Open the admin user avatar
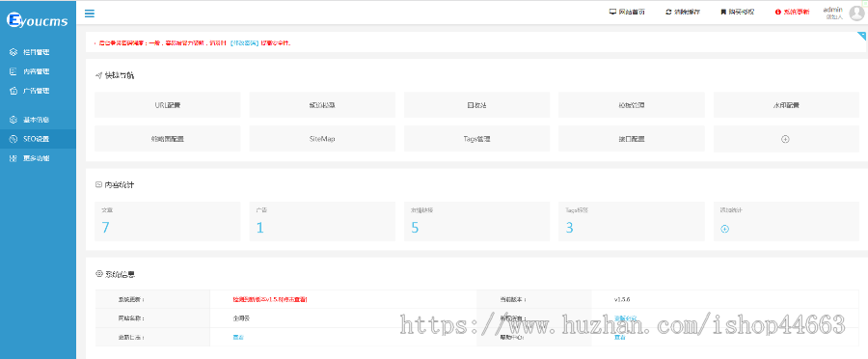Image resolution: width=868 pixels, height=359 pixels. [x=856, y=14]
